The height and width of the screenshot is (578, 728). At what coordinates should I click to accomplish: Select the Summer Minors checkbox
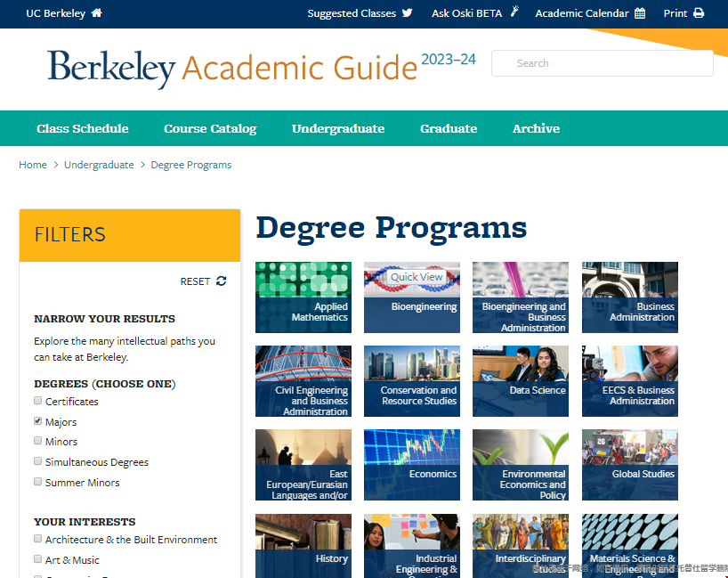[38, 481]
